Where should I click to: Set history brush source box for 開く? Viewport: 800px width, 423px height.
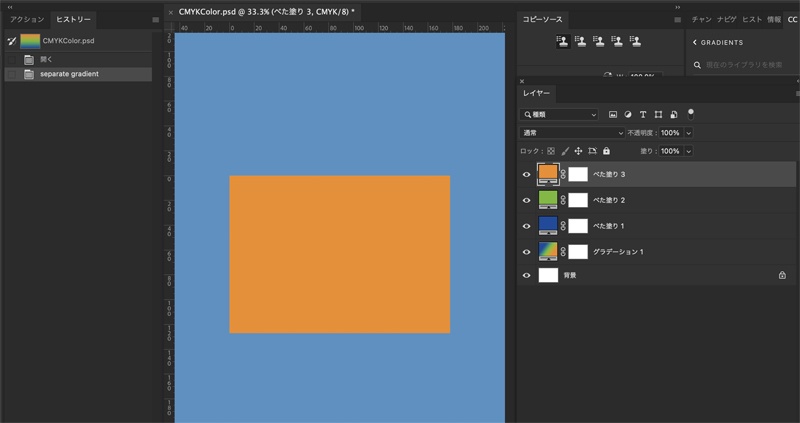[12, 60]
